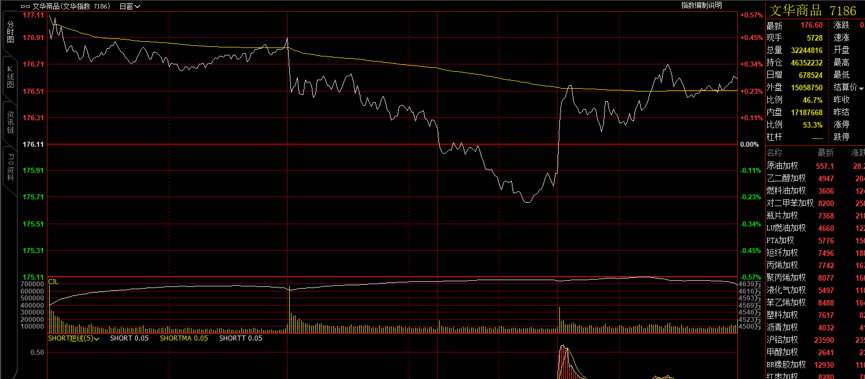Click the 外盘 value 15058750
This screenshot has height=379, width=865.
coord(807,88)
